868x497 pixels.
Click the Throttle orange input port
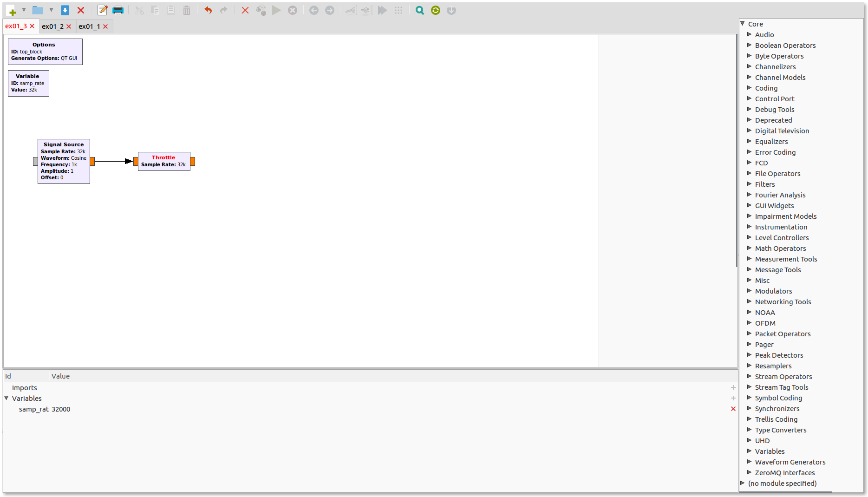tap(136, 161)
